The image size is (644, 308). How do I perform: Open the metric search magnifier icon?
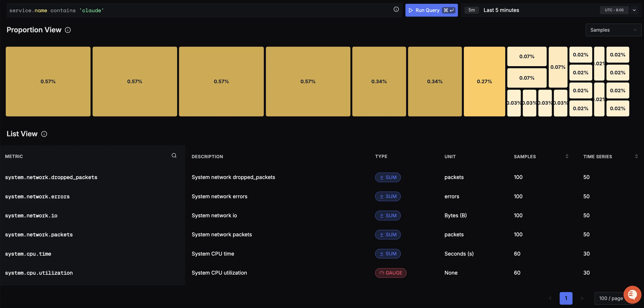pos(174,156)
